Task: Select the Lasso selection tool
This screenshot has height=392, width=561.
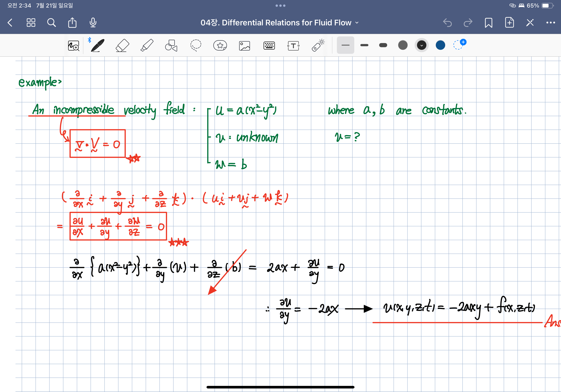Action: (196, 45)
